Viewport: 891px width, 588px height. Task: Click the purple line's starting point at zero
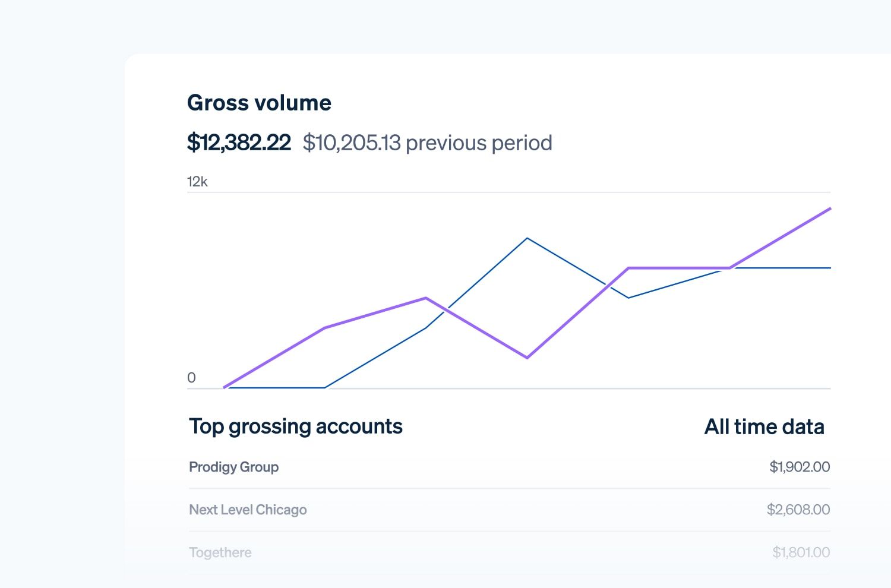pyautogui.click(x=225, y=387)
